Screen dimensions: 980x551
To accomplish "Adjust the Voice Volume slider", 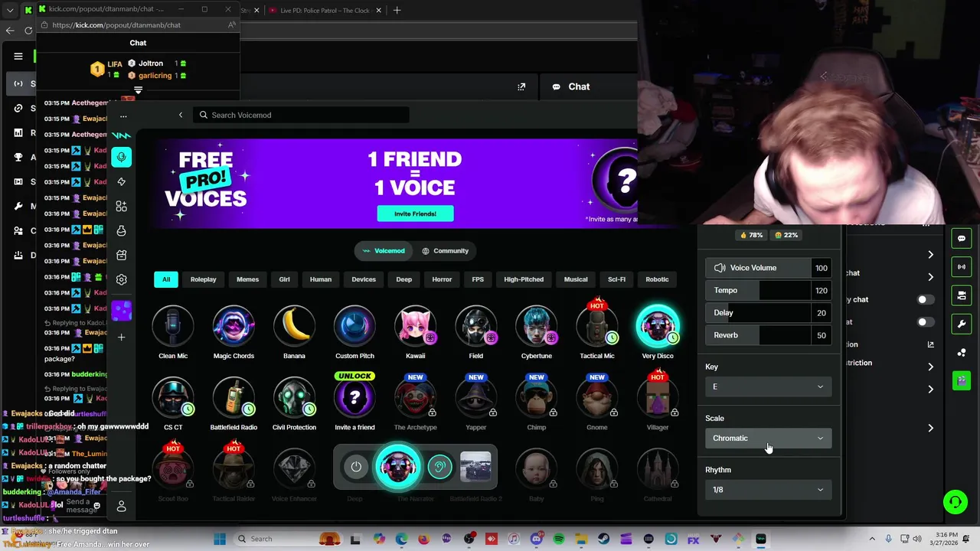I will point(768,268).
